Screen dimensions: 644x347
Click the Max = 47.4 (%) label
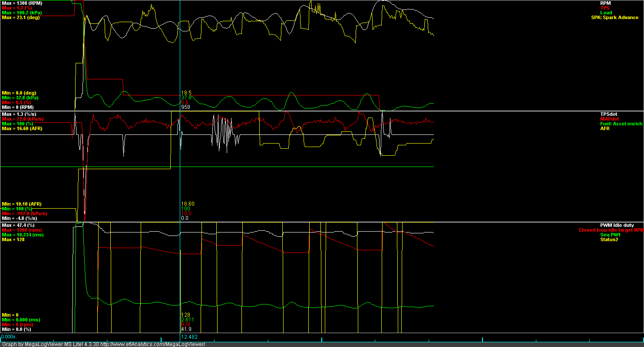[18, 225]
